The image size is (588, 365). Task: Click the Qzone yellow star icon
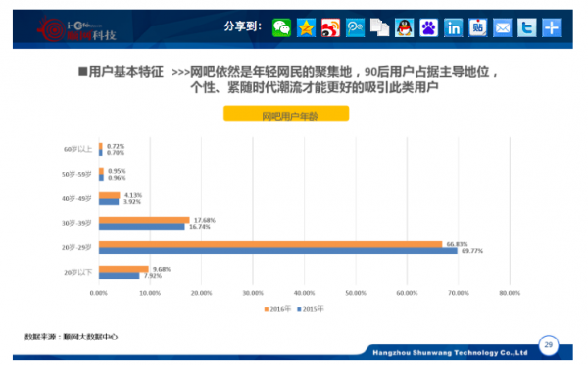coord(306,27)
